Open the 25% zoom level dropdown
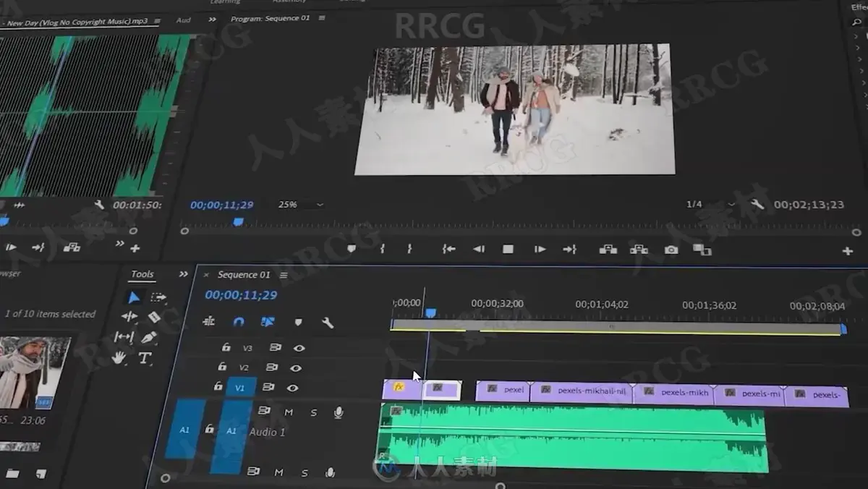 [x=300, y=205]
